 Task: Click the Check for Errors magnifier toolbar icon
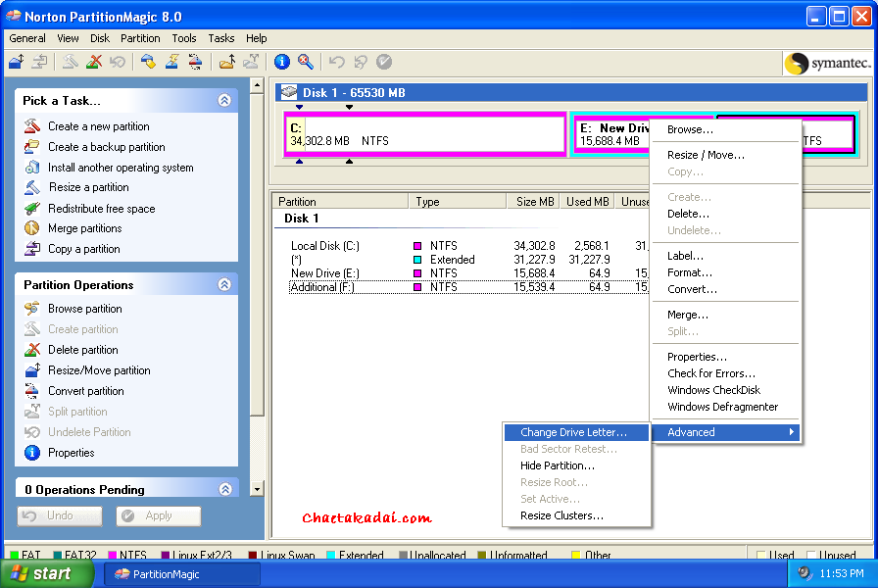point(306,62)
